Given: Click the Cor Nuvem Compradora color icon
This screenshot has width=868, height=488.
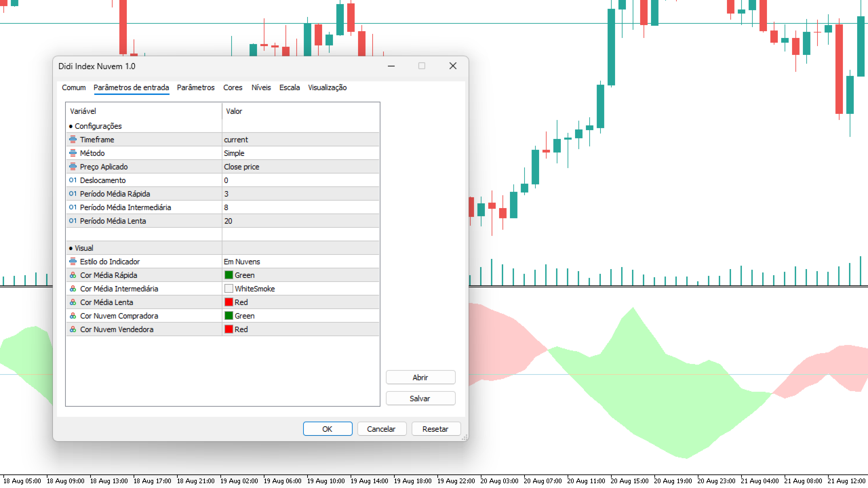Looking at the screenshot, I should click(73, 316).
